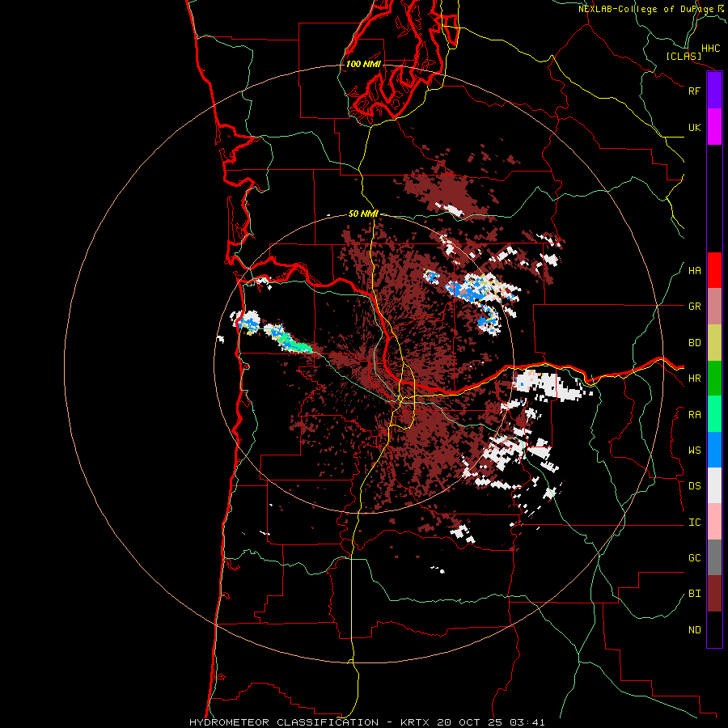
Task: Click the BI legend label
Action: (694, 594)
